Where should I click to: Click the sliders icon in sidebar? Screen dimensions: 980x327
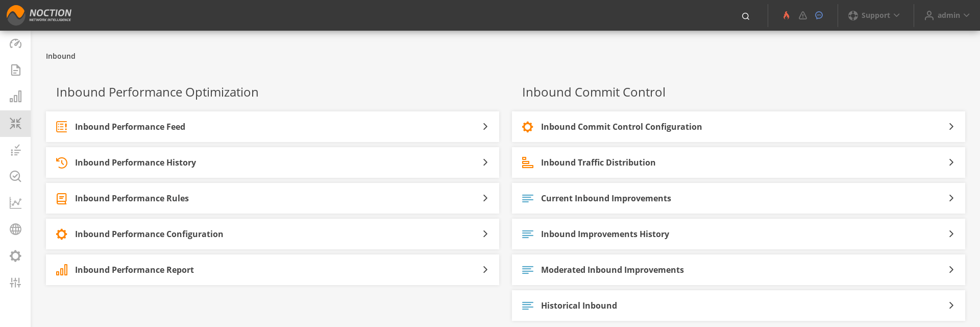(x=15, y=283)
